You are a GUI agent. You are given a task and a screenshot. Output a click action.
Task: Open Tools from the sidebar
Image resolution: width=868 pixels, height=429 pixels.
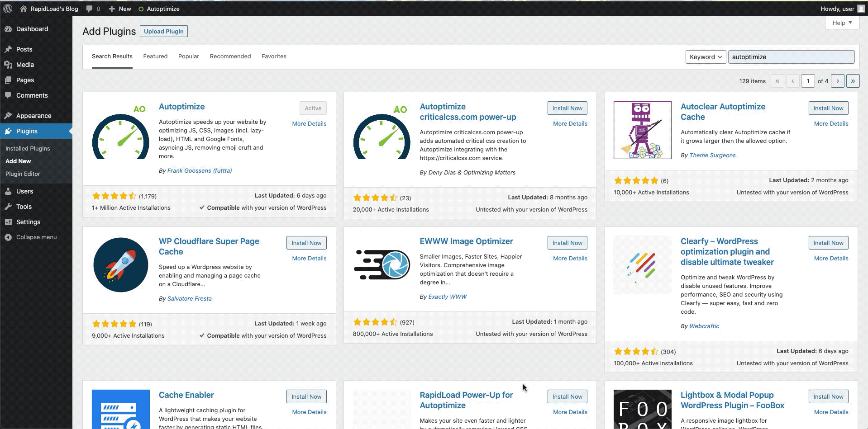[x=24, y=207]
